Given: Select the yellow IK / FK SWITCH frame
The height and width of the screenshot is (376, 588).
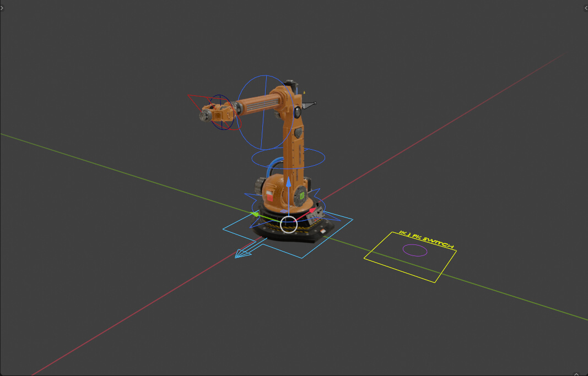Looking at the screenshot, I should point(410,257).
